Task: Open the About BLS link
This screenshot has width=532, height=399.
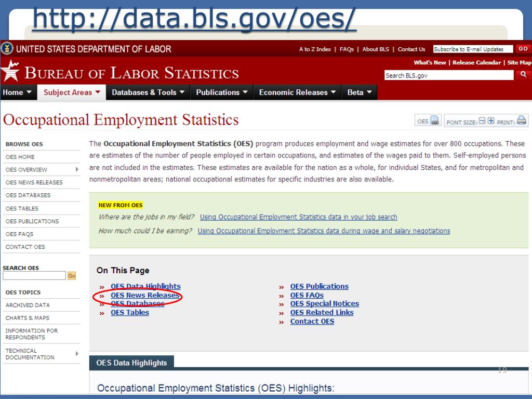Action: (x=376, y=49)
